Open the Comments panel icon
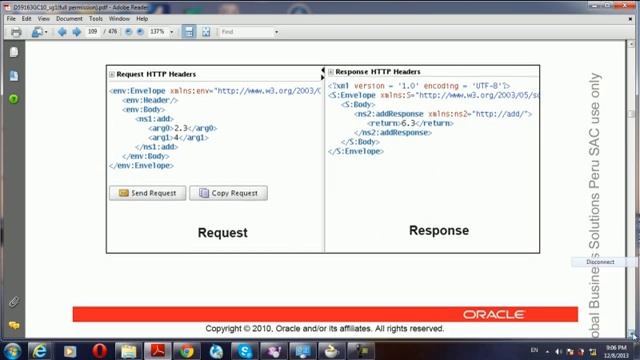This screenshot has height=360, width=640. [13, 325]
